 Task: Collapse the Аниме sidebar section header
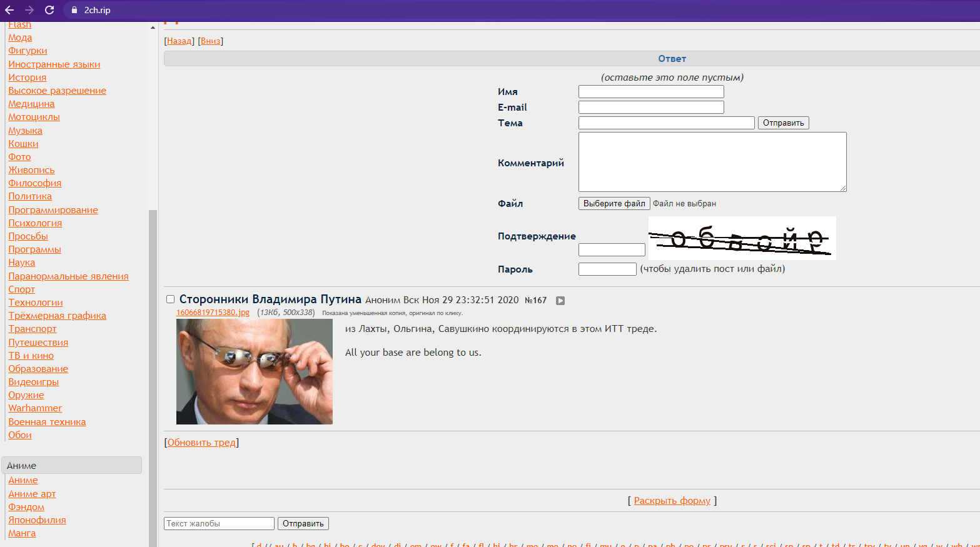pyautogui.click(x=72, y=465)
